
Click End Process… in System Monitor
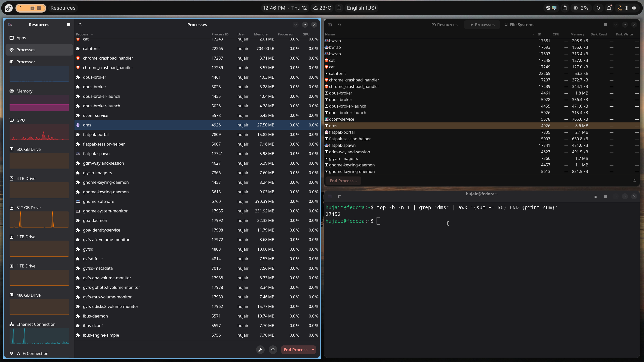point(343,181)
